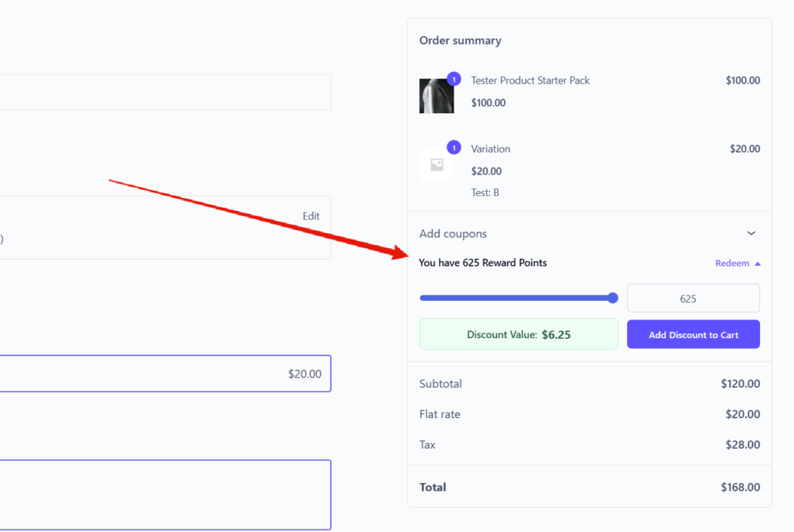Click the Tester Product Starter Pack thumbnail

[x=436, y=96]
